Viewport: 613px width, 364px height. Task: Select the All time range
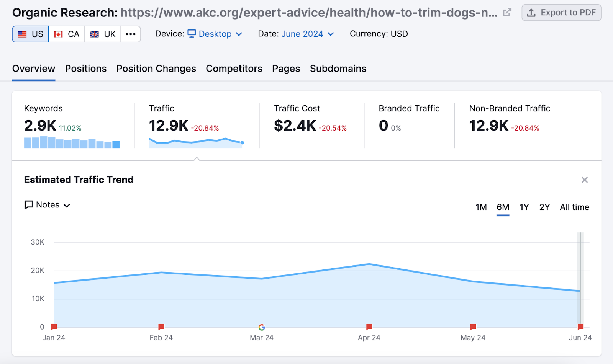point(574,207)
